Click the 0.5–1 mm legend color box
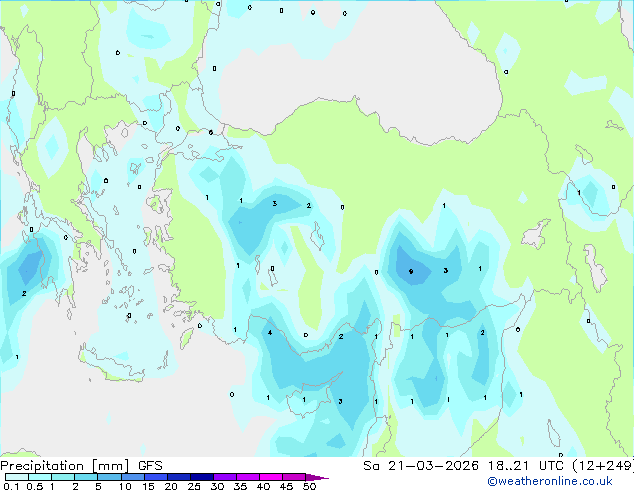 [x=40, y=477]
